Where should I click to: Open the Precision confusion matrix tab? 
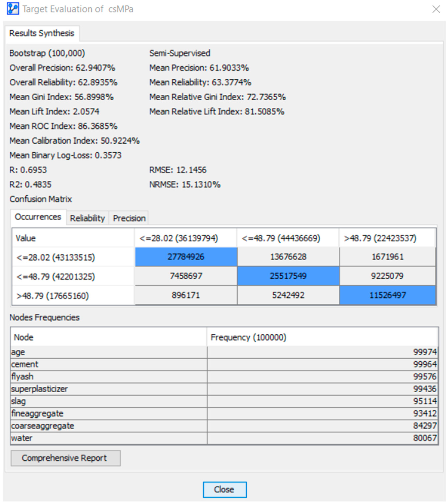[x=129, y=218]
